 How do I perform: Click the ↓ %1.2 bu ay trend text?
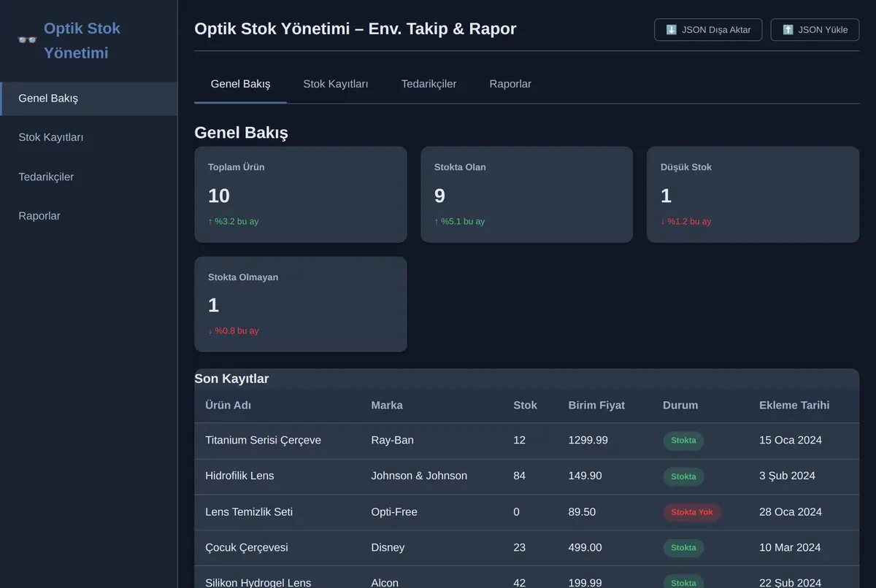point(686,221)
